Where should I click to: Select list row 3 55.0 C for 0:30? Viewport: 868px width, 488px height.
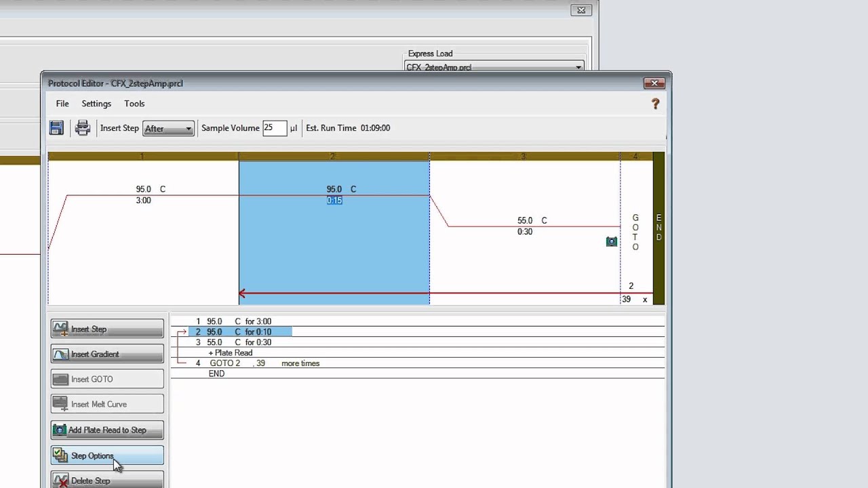tap(417, 342)
